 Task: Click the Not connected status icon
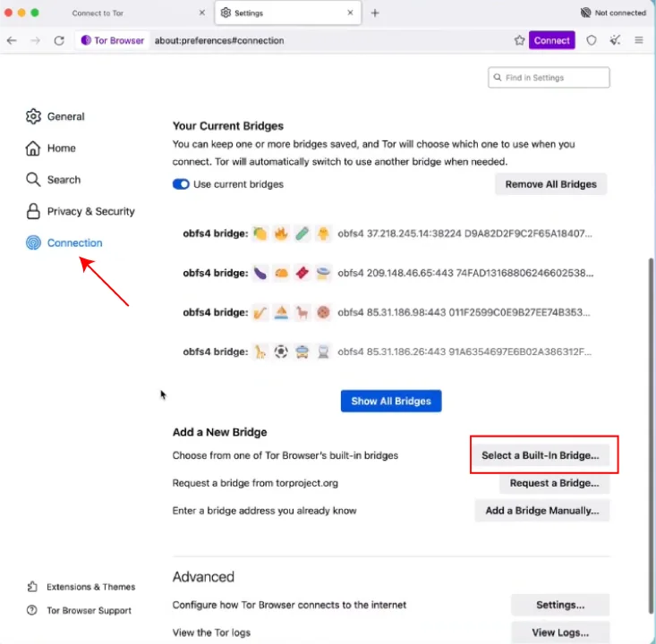(x=585, y=13)
